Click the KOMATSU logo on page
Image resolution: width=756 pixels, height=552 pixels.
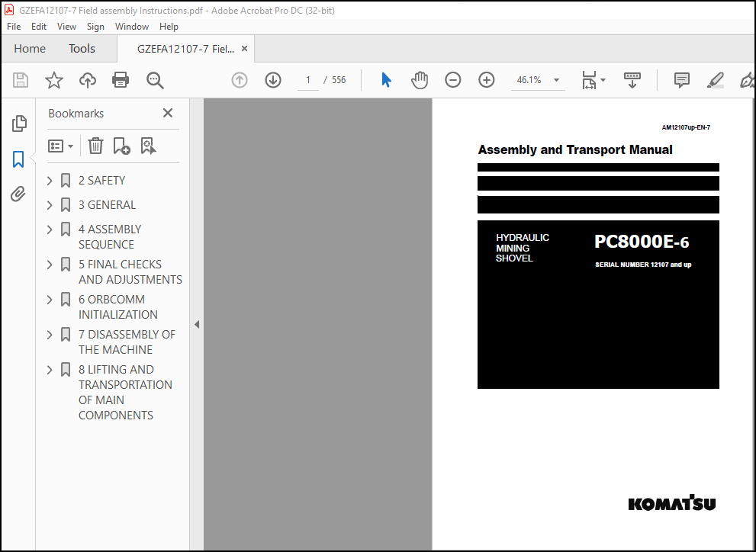point(671,503)
